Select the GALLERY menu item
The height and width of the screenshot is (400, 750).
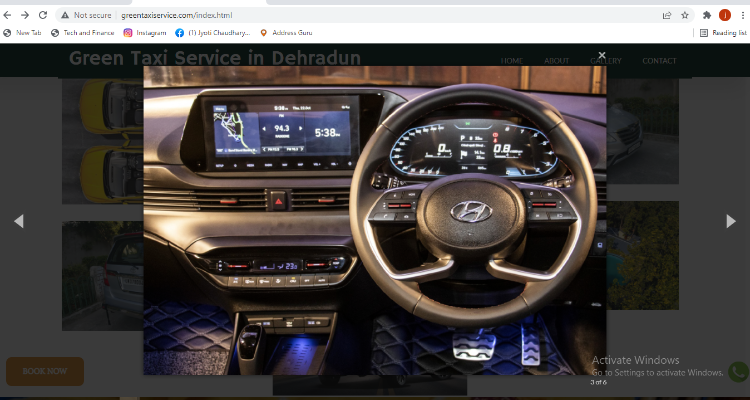click(606, 61)
